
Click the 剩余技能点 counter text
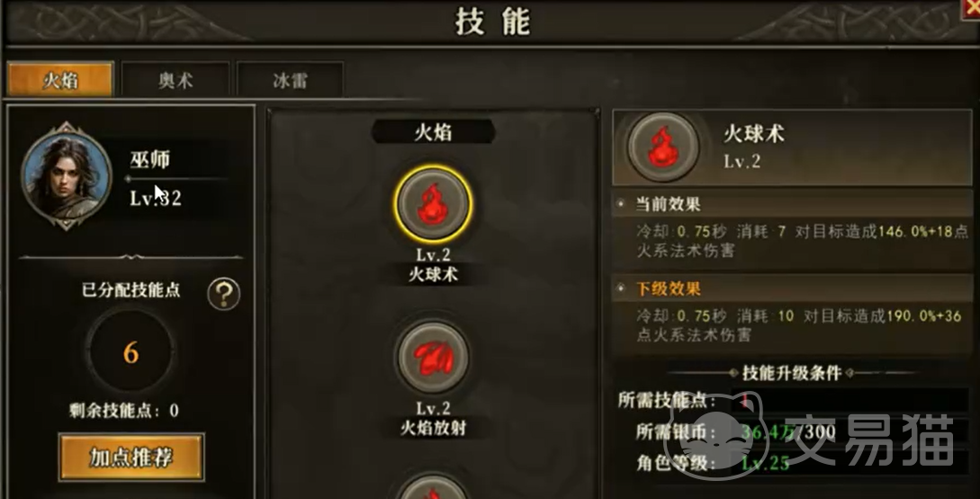point(124,410)
